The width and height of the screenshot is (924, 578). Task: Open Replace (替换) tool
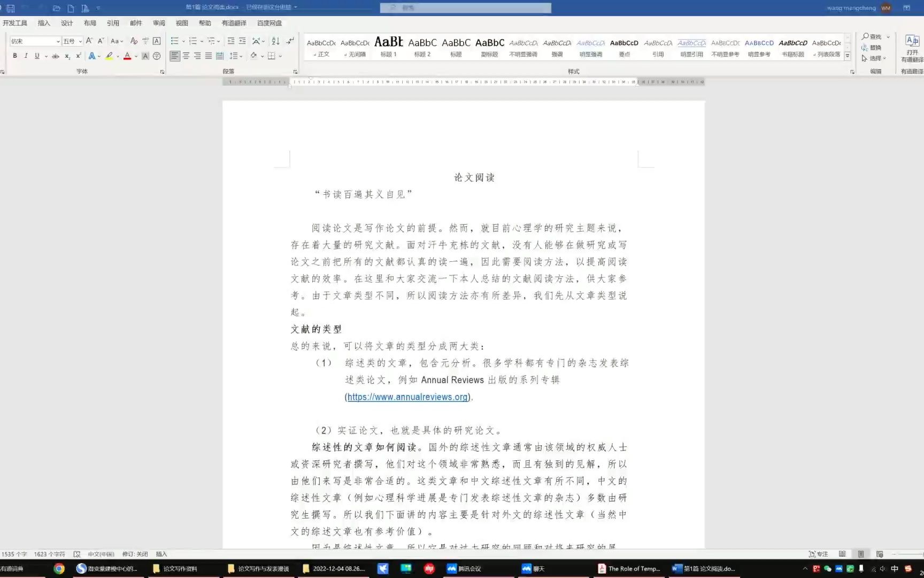pos(872,48)
